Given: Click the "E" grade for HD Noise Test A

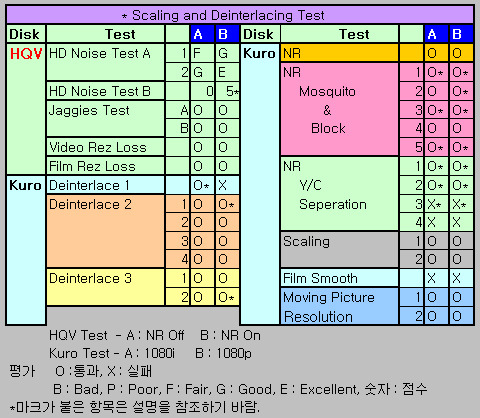Looking at the screenshot, I should coord(222,72).
